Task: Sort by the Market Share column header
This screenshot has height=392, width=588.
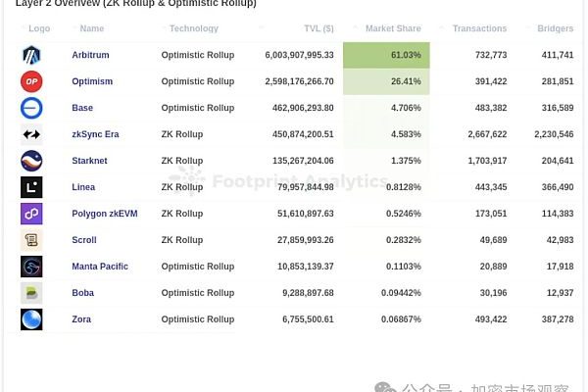Action: tap(392, 29)
